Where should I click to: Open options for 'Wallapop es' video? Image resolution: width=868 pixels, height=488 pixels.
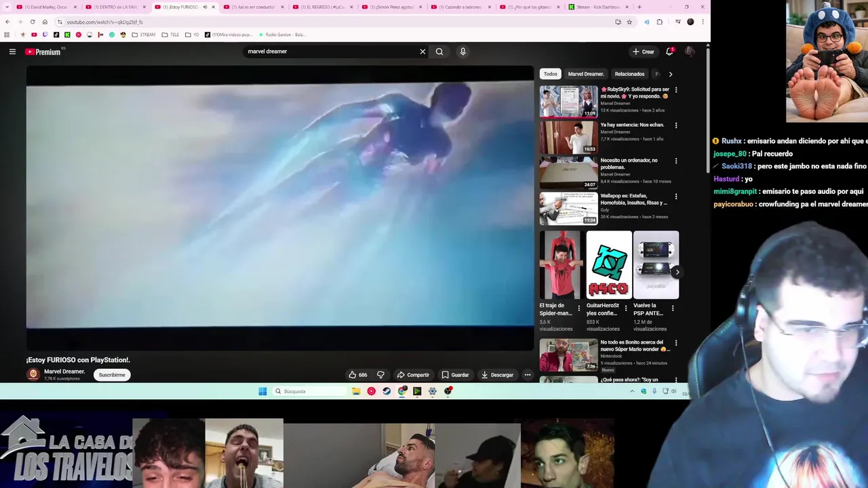coord(675,197)
